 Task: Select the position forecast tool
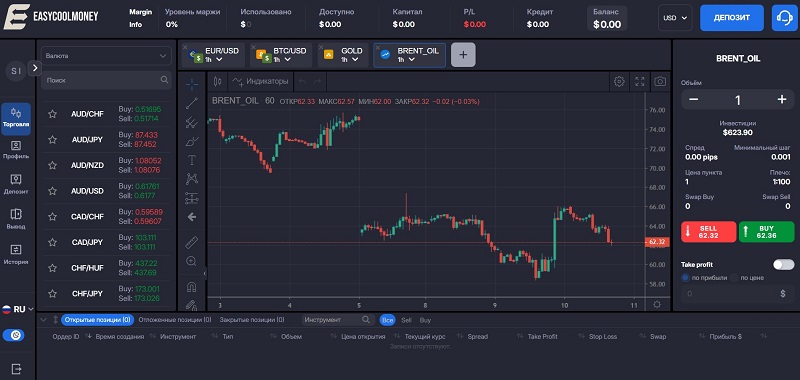pos(192,198)
